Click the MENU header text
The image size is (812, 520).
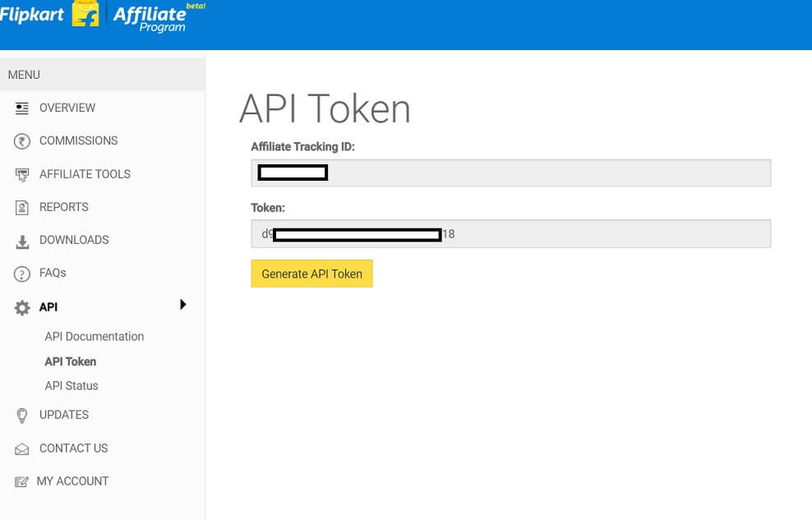[x=24, y=75]
